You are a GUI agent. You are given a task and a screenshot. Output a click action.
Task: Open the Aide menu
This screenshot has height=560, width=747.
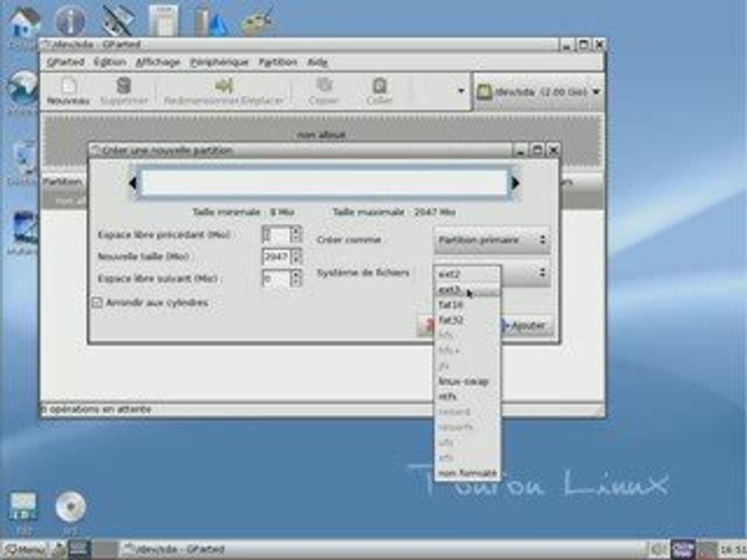[317, 62]
